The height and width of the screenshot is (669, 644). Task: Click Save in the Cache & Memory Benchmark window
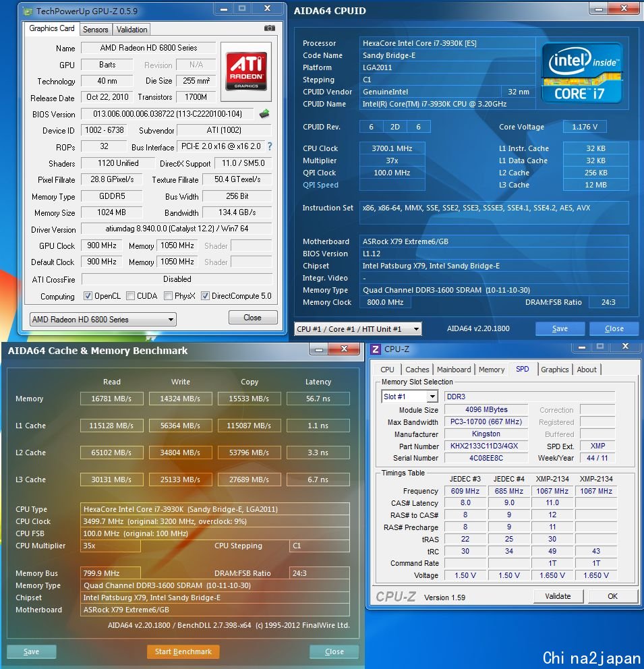pos(32,651)
